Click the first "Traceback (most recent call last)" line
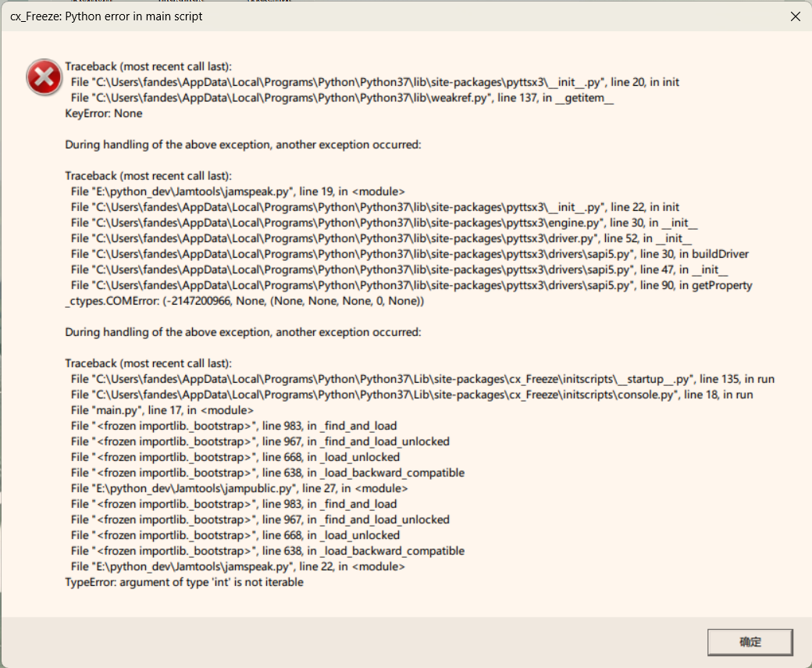 tap(148, 66)
